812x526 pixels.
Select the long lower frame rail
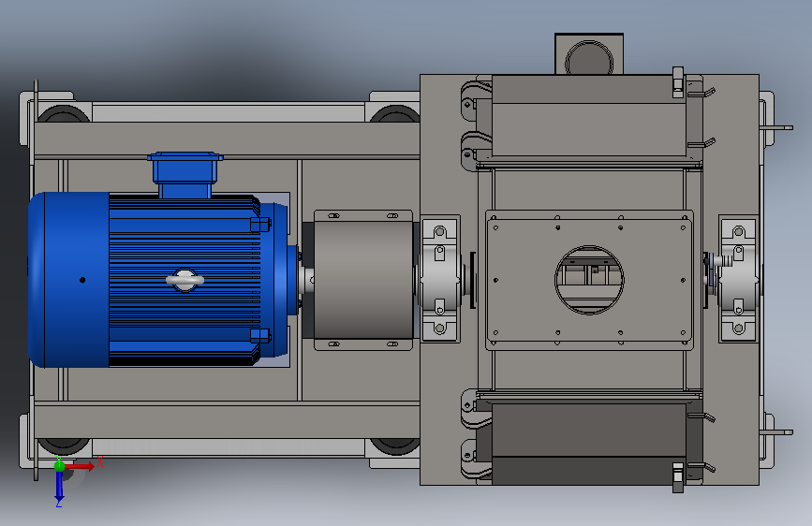(x=227, y=421)
